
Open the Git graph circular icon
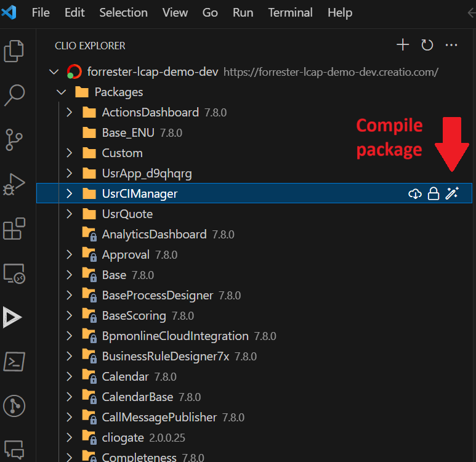pyautogui.click(x=14, y=406)
